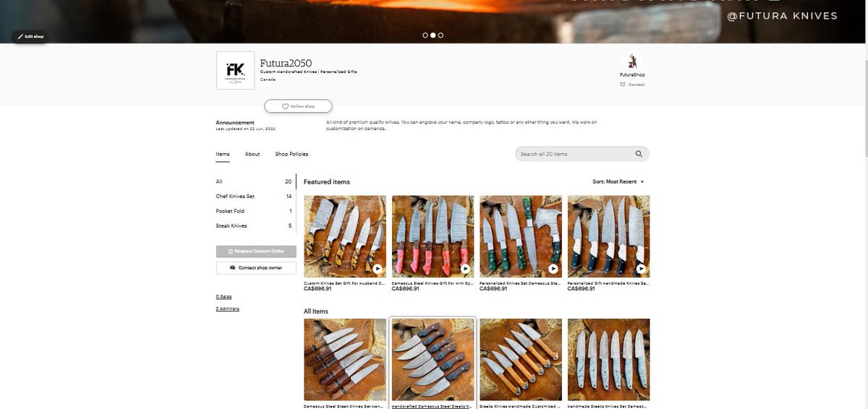868x409 pixels.
Task: Click the Futura2050 shop name
Action: [286, 63]
